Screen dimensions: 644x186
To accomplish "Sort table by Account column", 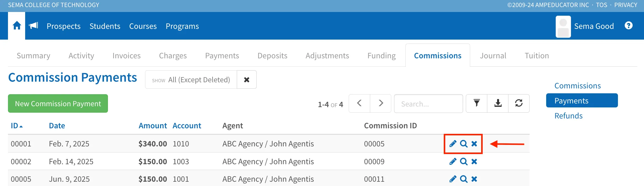I will tap(187, 126).
